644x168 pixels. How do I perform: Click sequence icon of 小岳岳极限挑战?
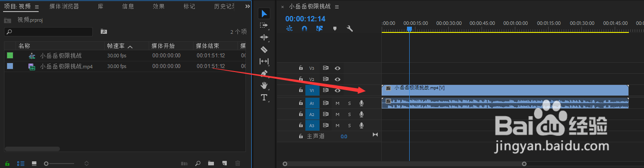click(32, 56)
